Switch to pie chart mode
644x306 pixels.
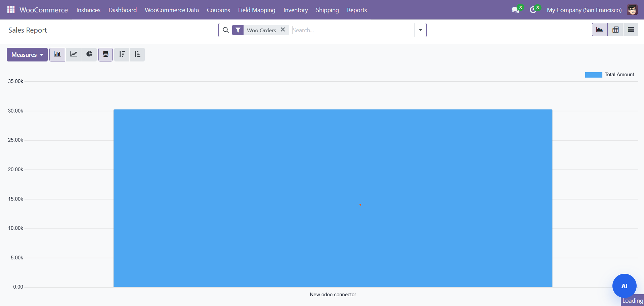click(x=89, y=54)
